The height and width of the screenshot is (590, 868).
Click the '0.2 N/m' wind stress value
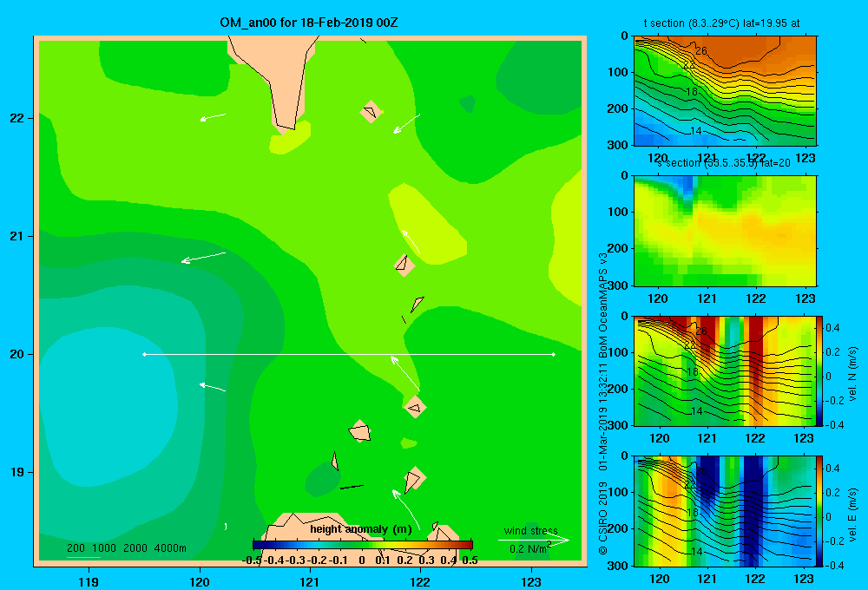[x=529, y=548]
